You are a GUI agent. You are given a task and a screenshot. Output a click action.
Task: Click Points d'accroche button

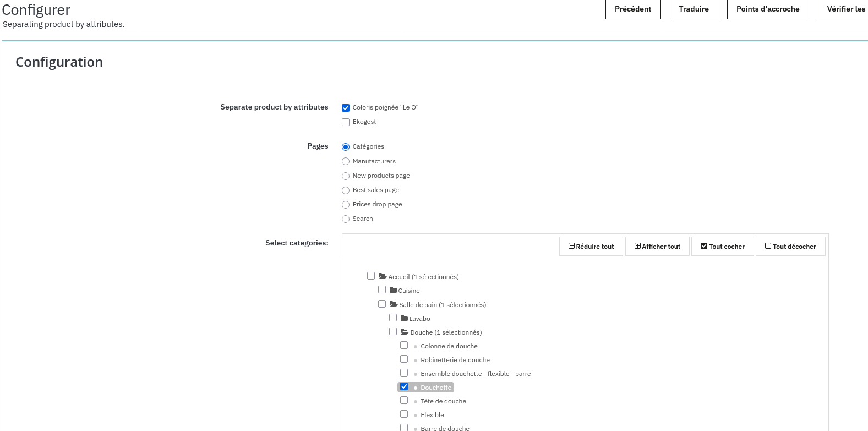click(x=768, y=9)
